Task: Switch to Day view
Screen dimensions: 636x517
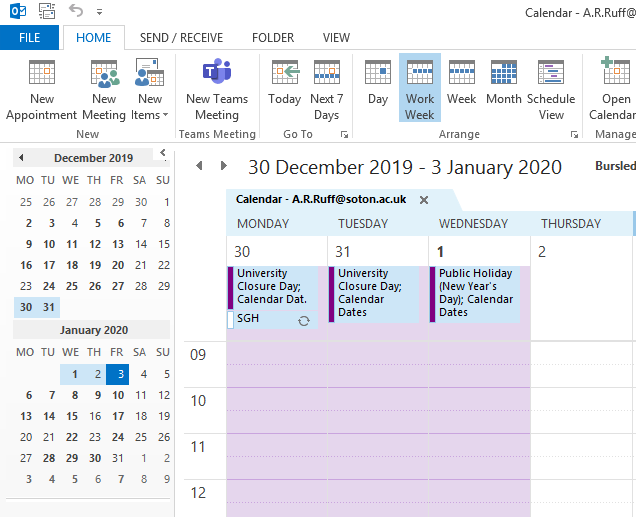Action: click(378, 76)
